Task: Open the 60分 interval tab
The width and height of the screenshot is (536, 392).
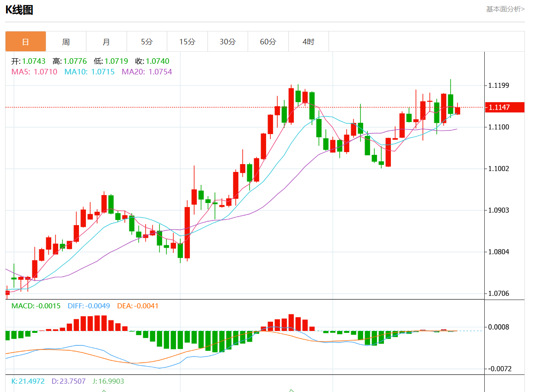Action: click(268, 42)
